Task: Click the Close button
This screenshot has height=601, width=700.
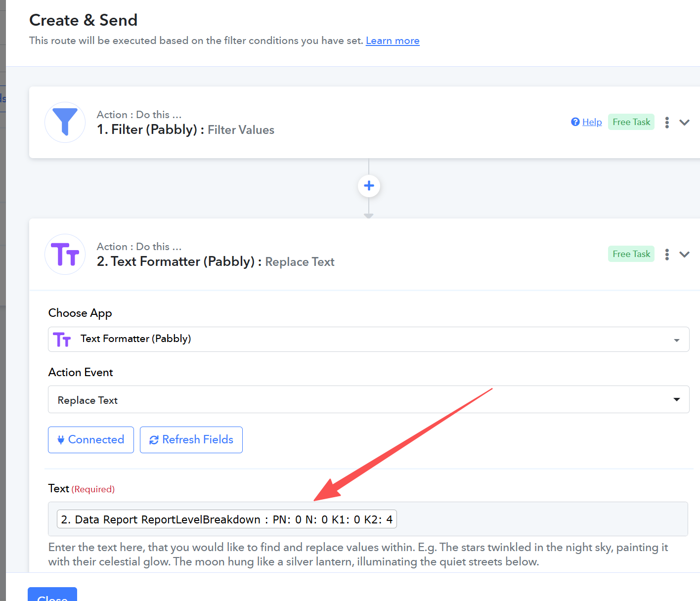Action: point(52,595)
